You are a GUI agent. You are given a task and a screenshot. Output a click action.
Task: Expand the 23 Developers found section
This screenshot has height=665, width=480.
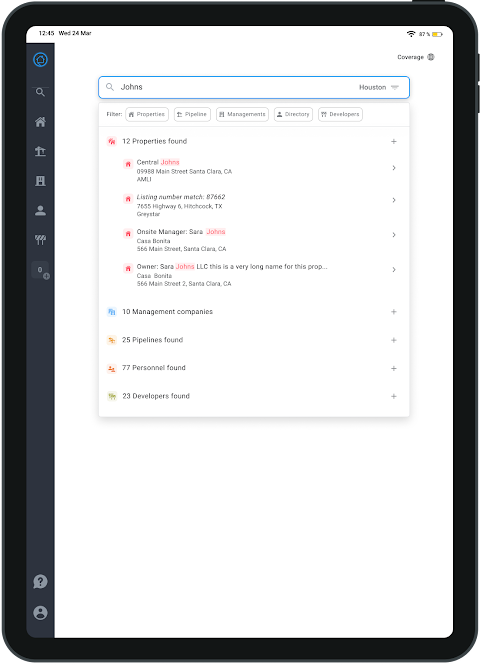tap(393, 397)
